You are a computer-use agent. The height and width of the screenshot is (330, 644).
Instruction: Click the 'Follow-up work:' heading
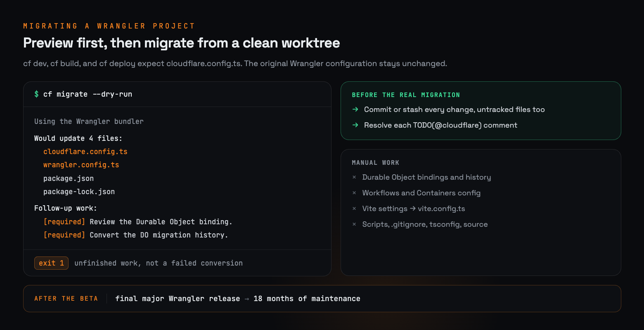point(66,208)
